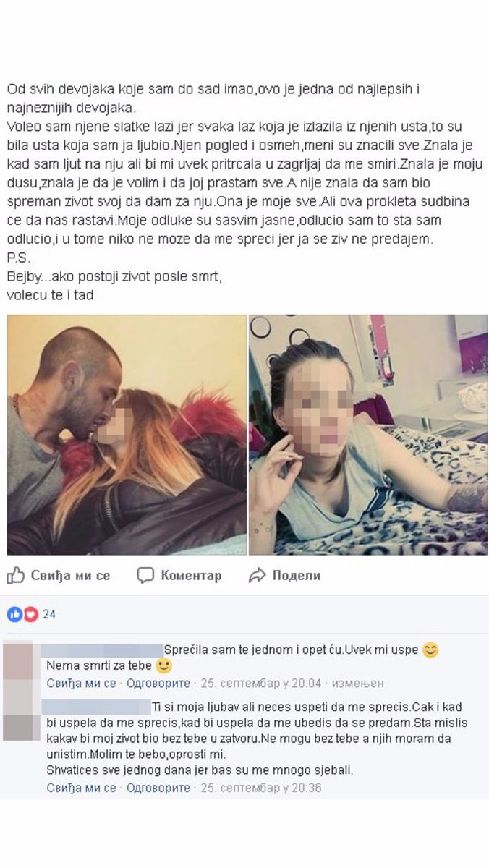Open first comment timestamp 25. септембар у 20:04

pos(260,683)
